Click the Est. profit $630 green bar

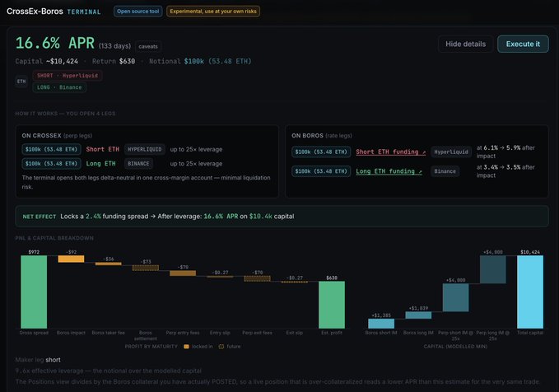[x=332, y=305]
